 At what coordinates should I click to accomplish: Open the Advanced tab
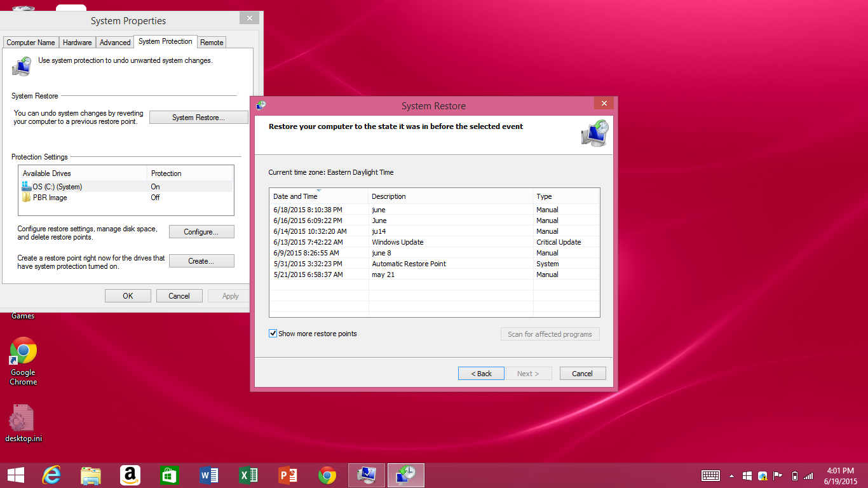pos(115,43)
